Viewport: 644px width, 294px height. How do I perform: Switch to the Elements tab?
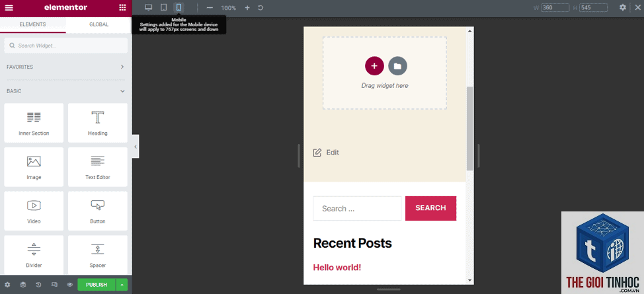point(33,24)
